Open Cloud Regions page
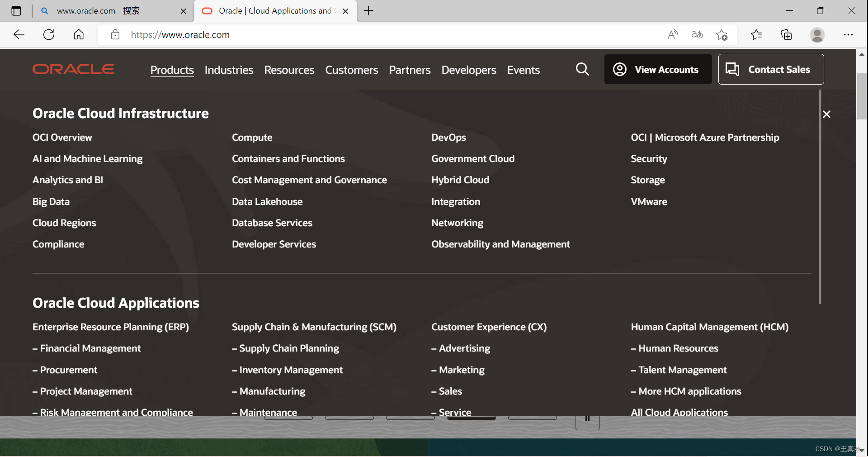 click(64, 223)
